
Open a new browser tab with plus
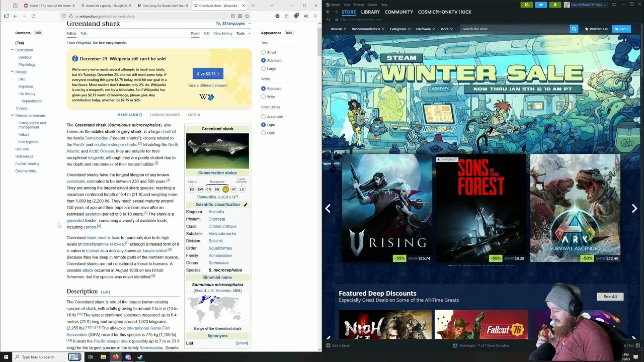click(x=253, y=6)
